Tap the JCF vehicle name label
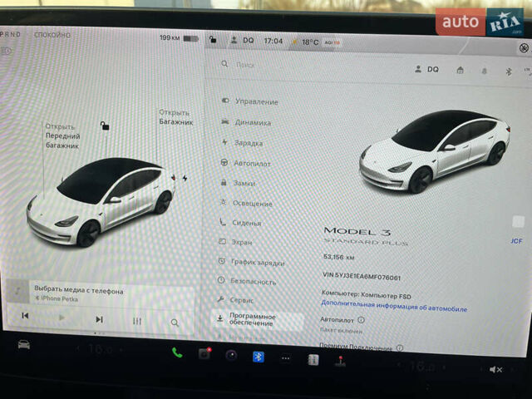Image resolution: width=532 pixels, height=399 pixels. (516, 241)
